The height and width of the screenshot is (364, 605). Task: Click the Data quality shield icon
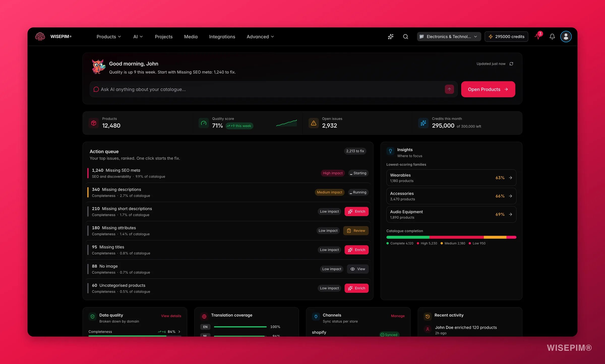coord(93,316)
